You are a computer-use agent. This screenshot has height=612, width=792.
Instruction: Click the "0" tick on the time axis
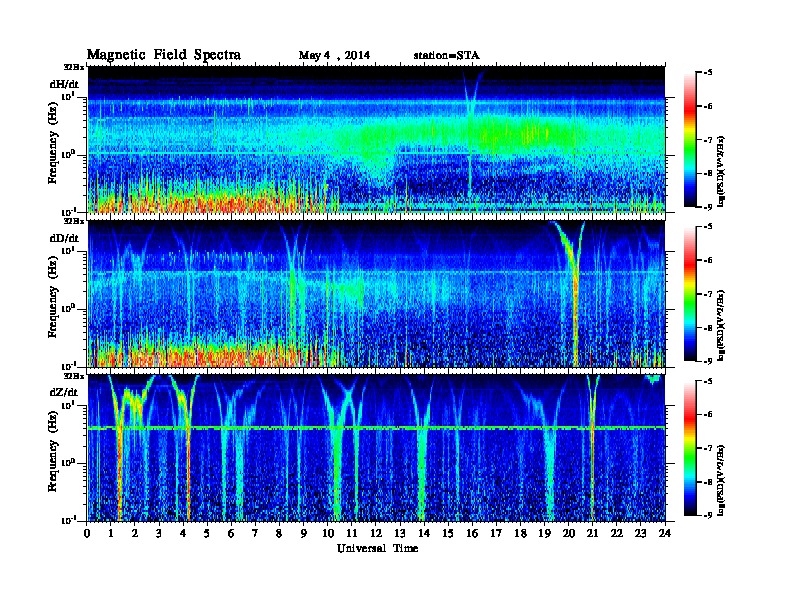[x=87, y=534]
